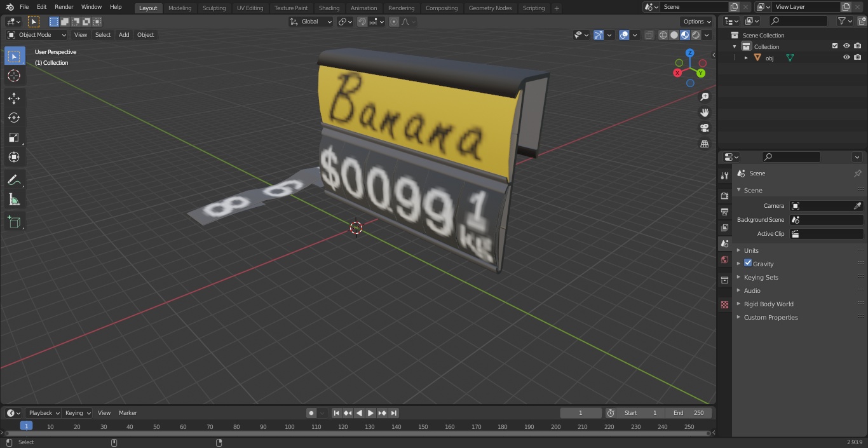Switch to the UV Editing workspace tab
This screenshot has width=868, height=448.
(x=250, y=8)
